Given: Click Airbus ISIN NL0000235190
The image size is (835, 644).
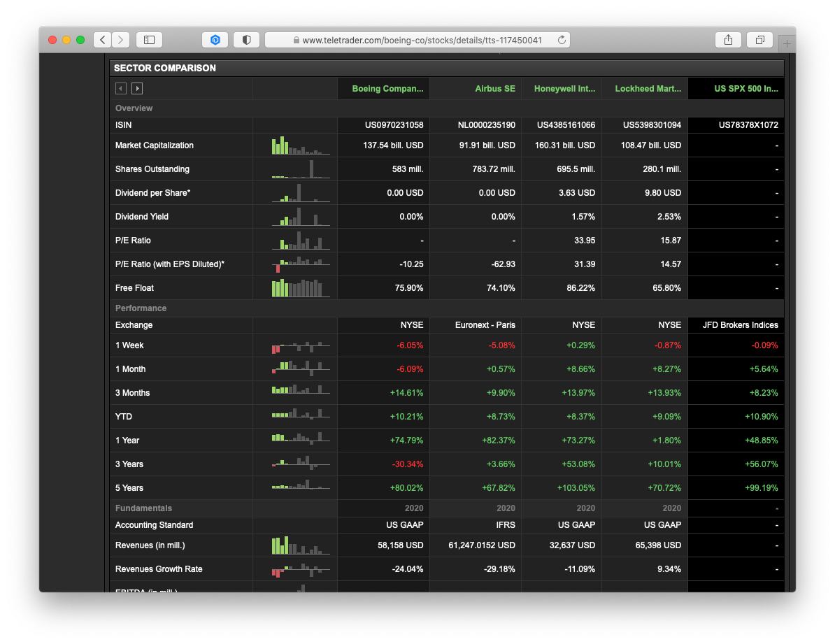Looking at the screenshot, I should pyautogui.click(x=486, y=125).
